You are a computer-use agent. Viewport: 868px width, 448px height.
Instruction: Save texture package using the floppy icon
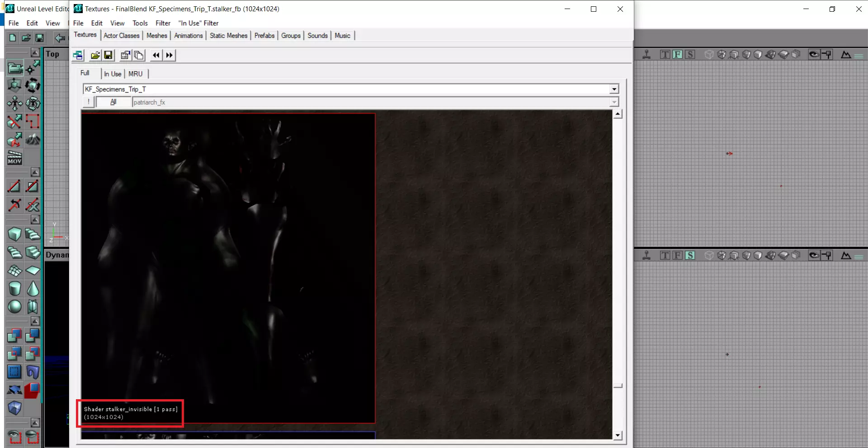[x=108, y=55]
